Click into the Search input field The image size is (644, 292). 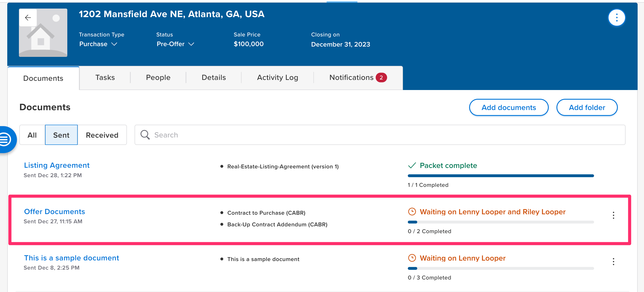375,135
